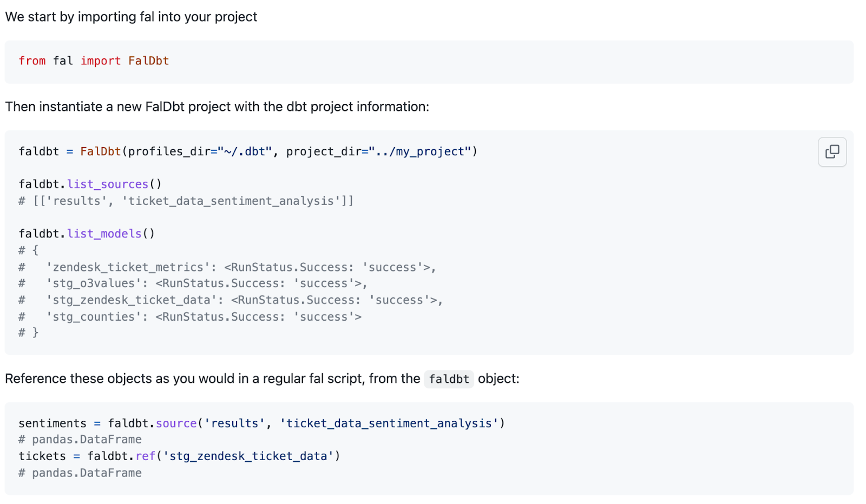866x504 pixels.
Task: Click the 'stg_o3values' comment line
Action: click(x=193, y=283)
